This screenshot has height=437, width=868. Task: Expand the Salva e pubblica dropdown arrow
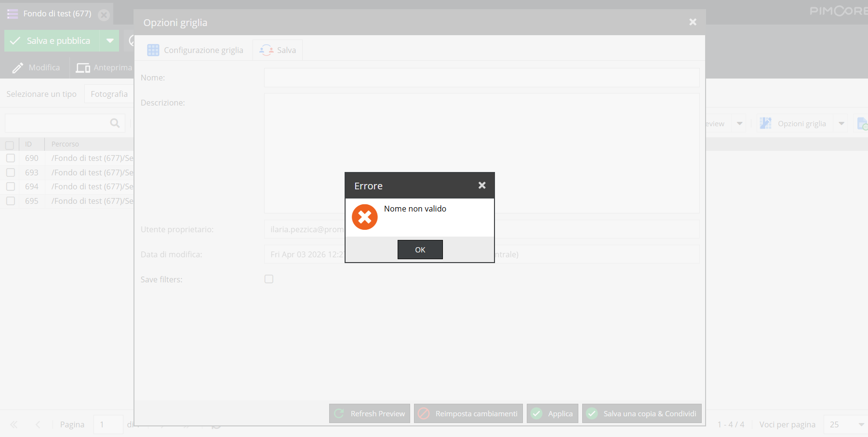(x=110, y=41)
